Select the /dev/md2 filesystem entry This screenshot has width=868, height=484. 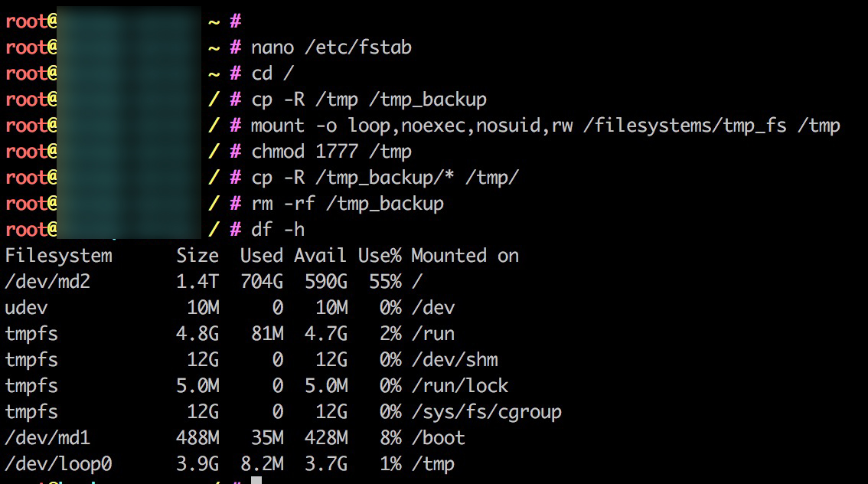coord(47,282)
